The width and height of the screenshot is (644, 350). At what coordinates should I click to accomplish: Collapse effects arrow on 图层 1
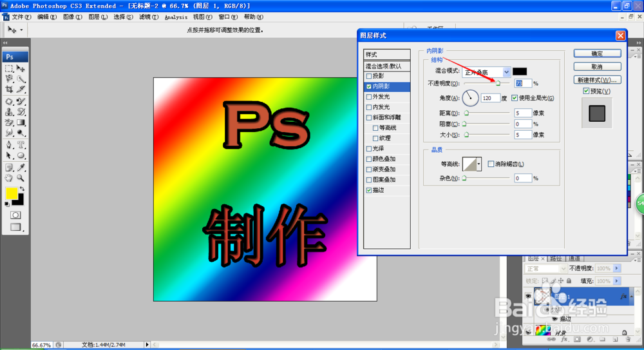[x=632, y=297]
